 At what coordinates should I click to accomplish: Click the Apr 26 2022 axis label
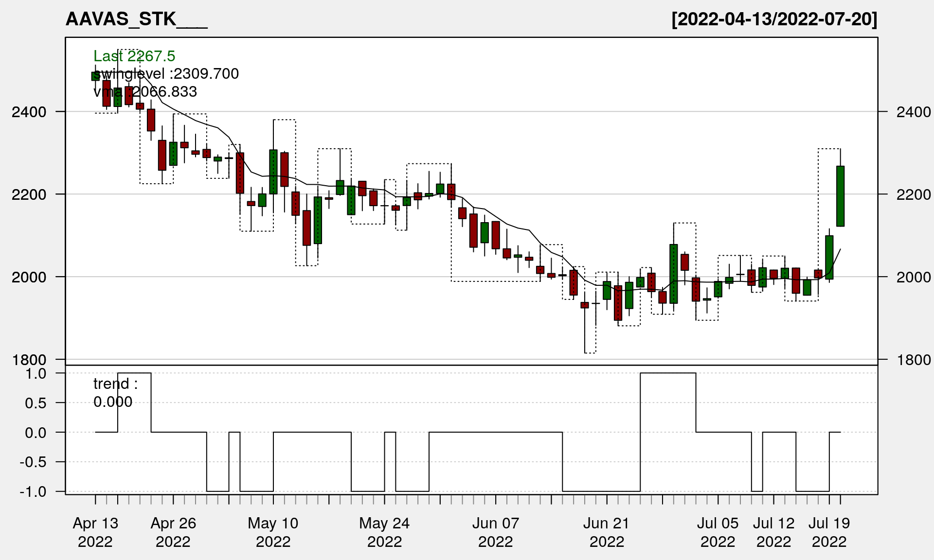(x=173, y=532)
